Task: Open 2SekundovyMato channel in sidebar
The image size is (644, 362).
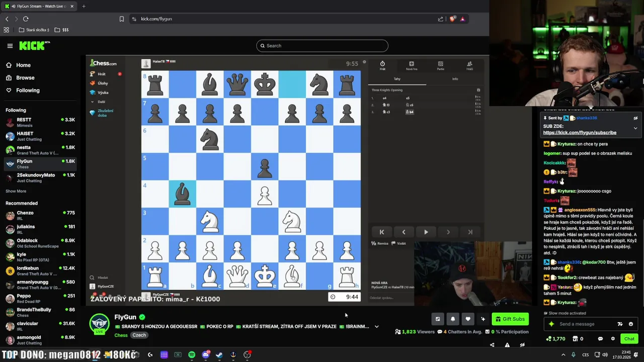Action: pos(40,177)
